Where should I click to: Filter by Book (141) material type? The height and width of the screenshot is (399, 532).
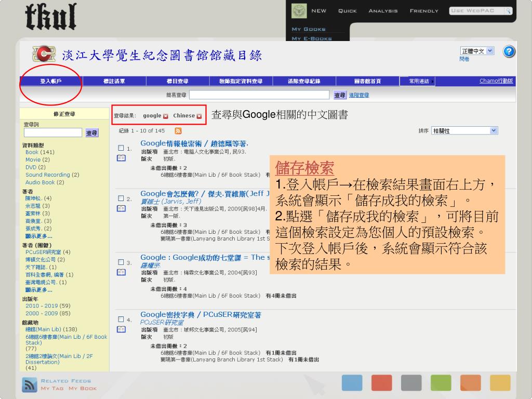(39, 152)
